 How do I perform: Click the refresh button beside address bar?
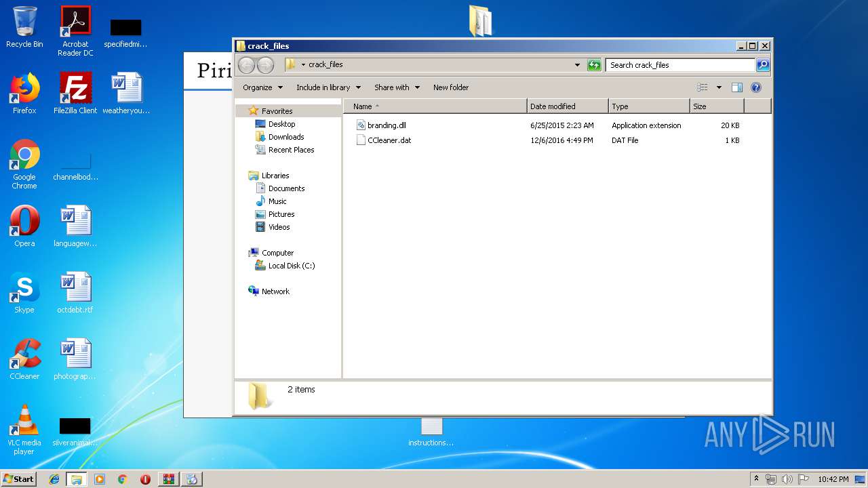(x=594, y=65)
